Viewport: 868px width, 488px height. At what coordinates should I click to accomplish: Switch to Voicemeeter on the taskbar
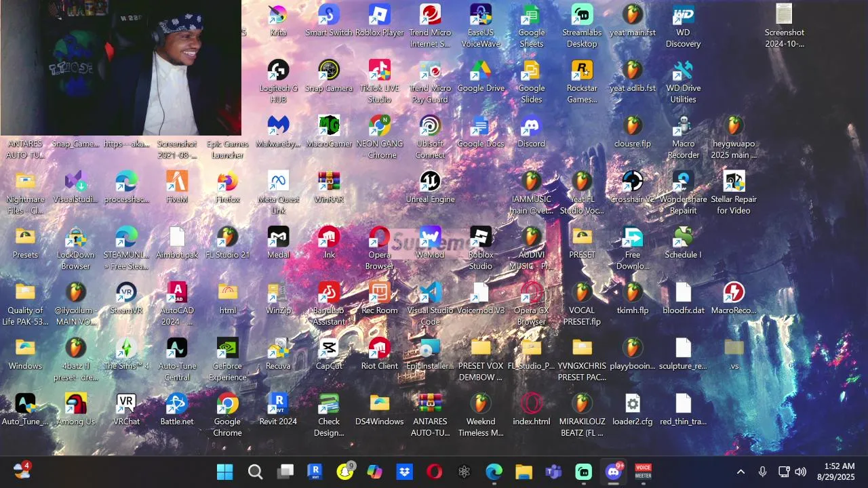643,472
